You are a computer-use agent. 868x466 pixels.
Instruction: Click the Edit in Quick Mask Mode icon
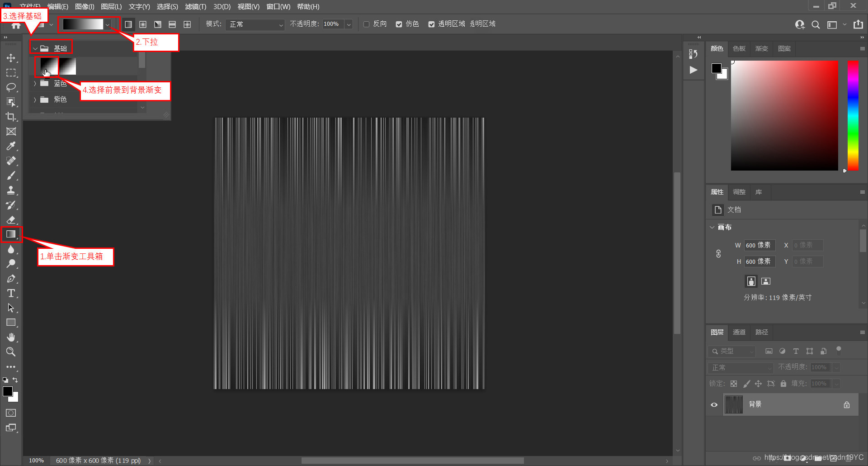click(x=11, y=413)
